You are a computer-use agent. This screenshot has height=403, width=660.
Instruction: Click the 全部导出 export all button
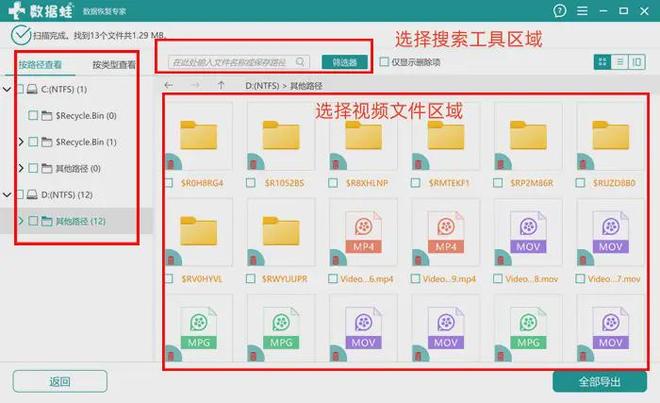tap(599, 382)
